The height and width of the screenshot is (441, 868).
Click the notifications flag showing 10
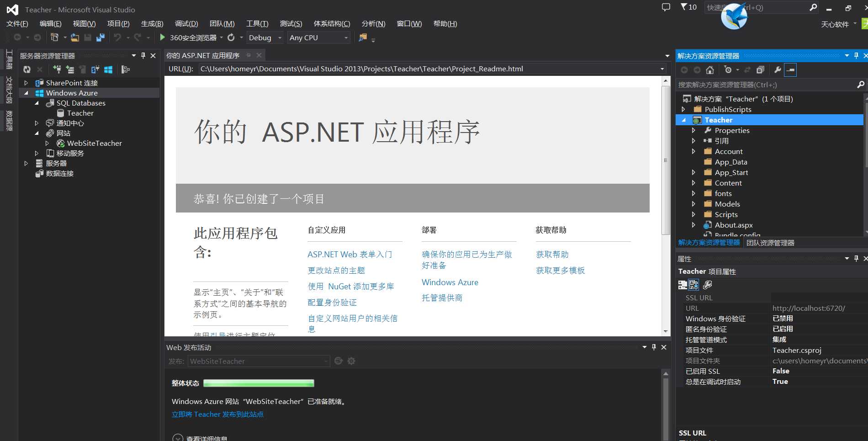coord(688,7)
